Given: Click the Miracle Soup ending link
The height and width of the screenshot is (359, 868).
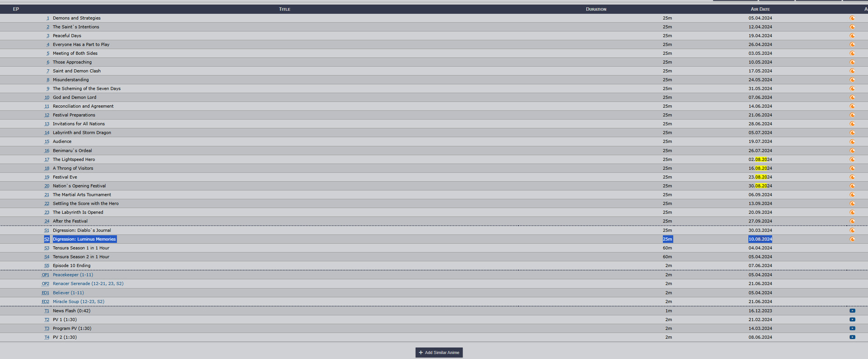Looking at the screenshot, I should point(78,302).
